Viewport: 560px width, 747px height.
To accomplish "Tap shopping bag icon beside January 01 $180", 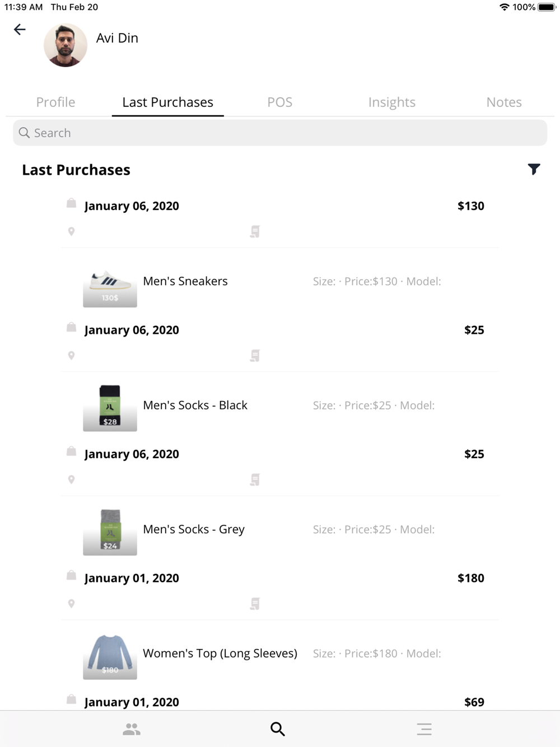I will pos(71,575).
